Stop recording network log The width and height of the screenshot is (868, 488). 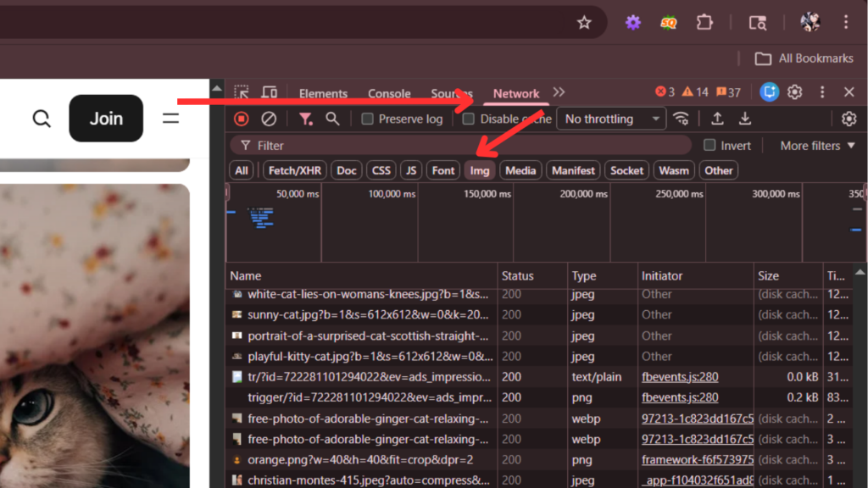(x=242, y=119)
